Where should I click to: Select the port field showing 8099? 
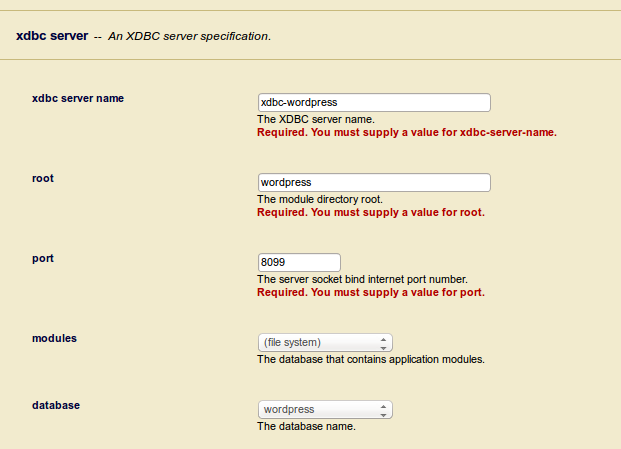(x=298, y=262)
